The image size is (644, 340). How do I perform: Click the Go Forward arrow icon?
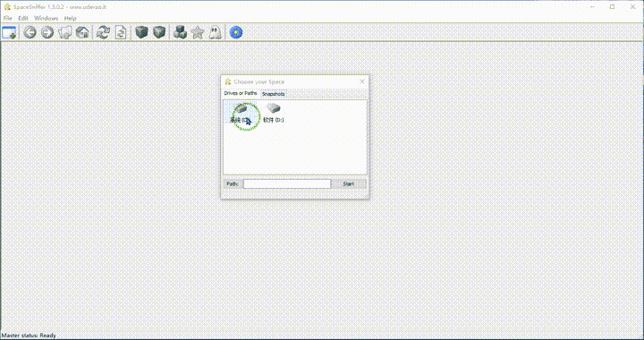point(47,32)
